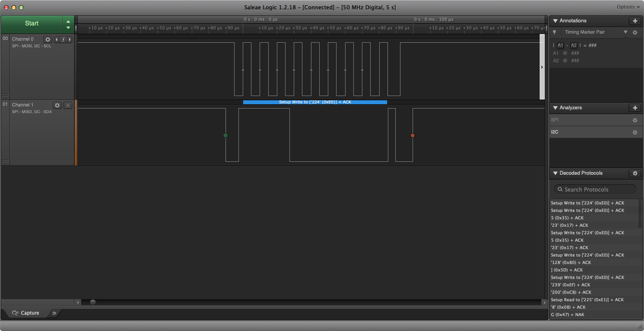
Task: Place timing marker A1
Action: 560,45
